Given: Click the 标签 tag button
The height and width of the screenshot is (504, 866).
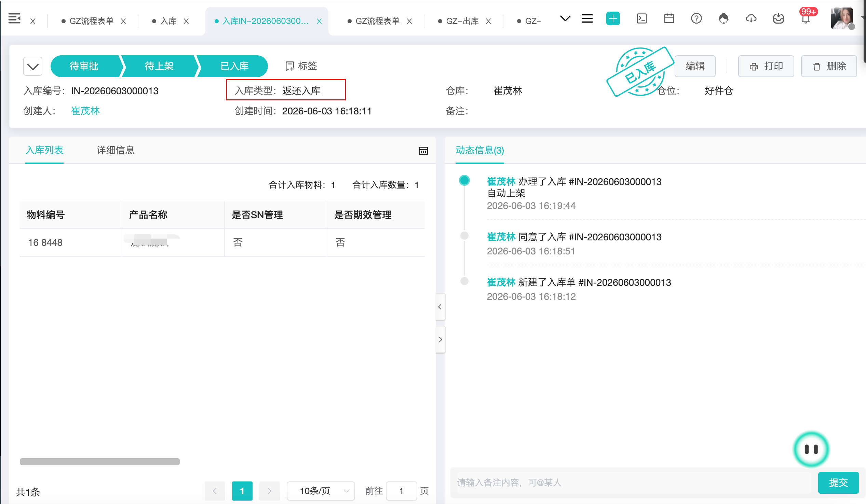Looking at the screenshot, I should pos(301,66).
